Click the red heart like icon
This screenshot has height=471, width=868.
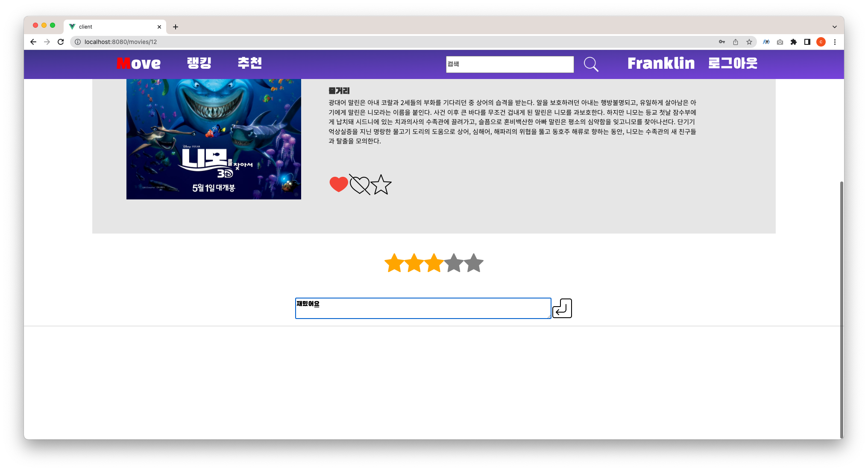click(339, 184)
